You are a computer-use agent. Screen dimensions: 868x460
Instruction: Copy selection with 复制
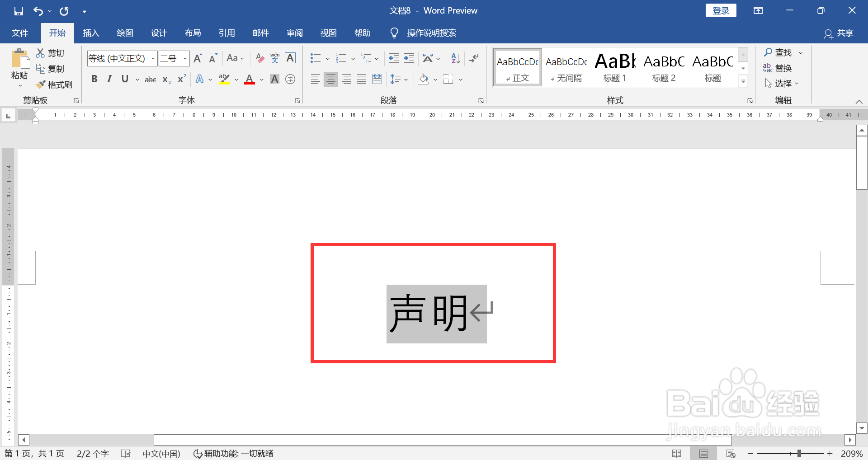coord(50,69)
